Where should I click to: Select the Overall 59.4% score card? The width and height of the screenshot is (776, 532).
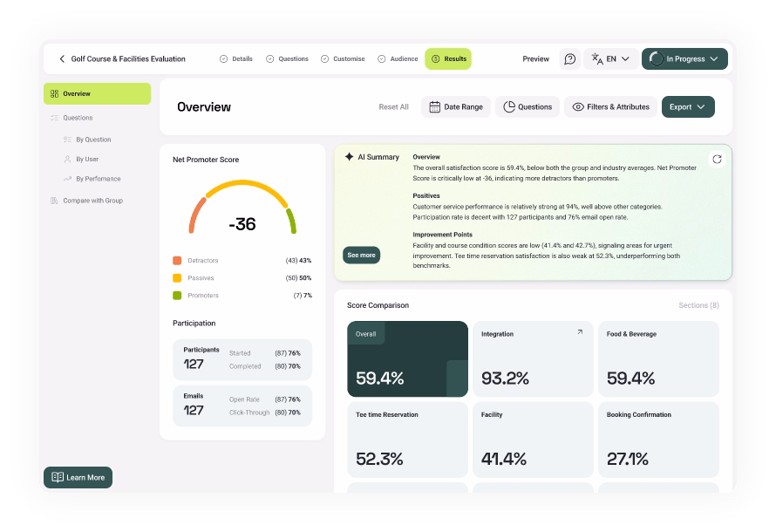click(407, 358)
